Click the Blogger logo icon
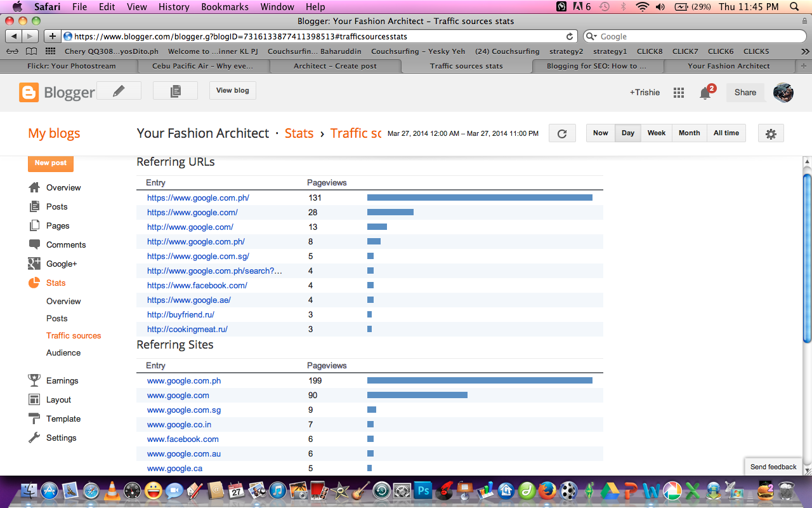The height and width of the screenshot is (508, 812). [x=29, y=93]
